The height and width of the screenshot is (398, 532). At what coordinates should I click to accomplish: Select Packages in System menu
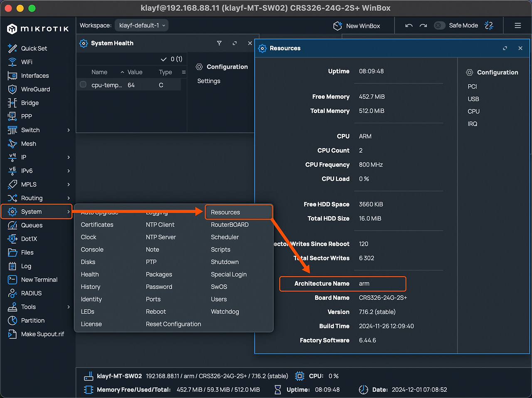coord(159,274)
